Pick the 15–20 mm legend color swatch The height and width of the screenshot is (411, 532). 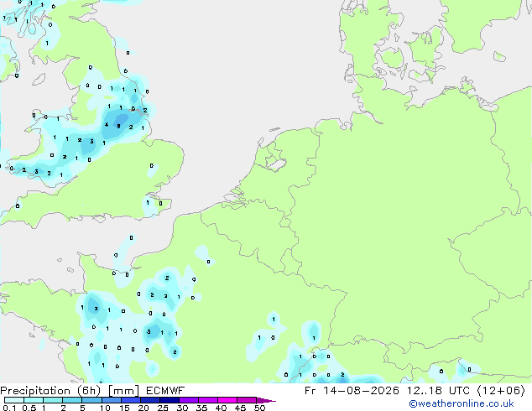131,400
